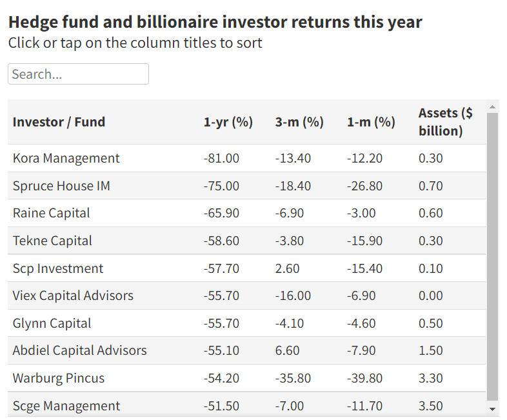Click the Raine Capital entry

tap(51, 213)
